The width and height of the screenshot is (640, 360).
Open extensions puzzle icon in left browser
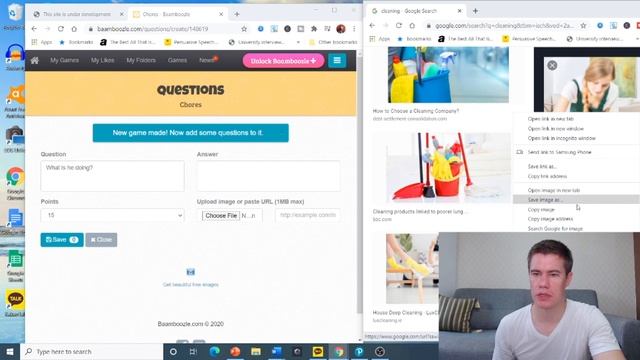pos(314,29)
